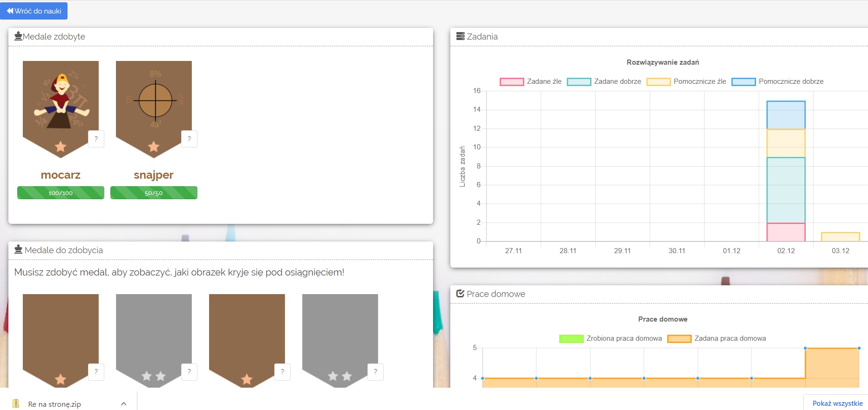Click help icon on first locked brown medal
868x410 pixels.
96,372
